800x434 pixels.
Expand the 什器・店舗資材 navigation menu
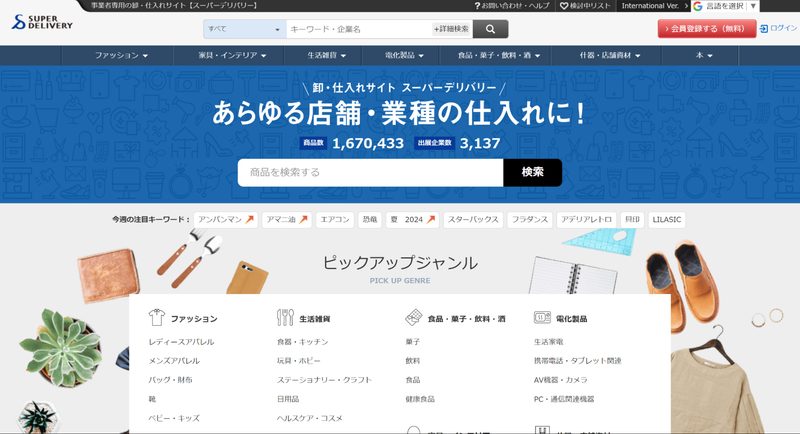610,55
